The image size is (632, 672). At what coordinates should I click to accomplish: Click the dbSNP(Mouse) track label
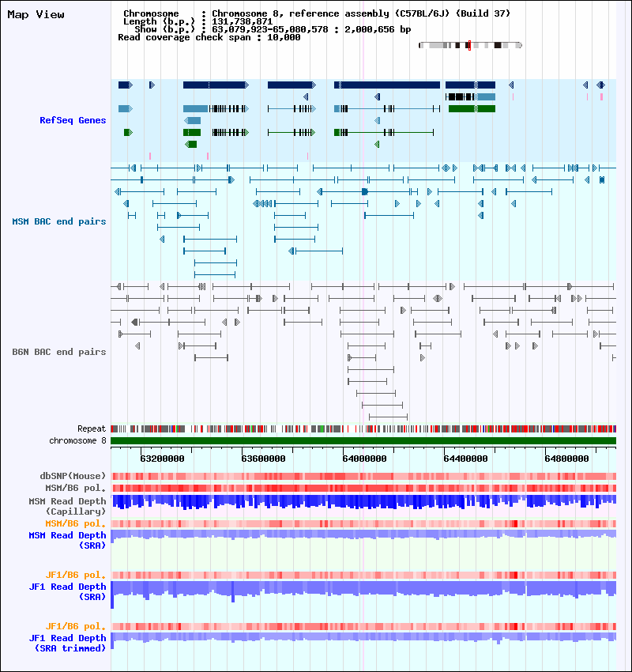tap(73, 476)
